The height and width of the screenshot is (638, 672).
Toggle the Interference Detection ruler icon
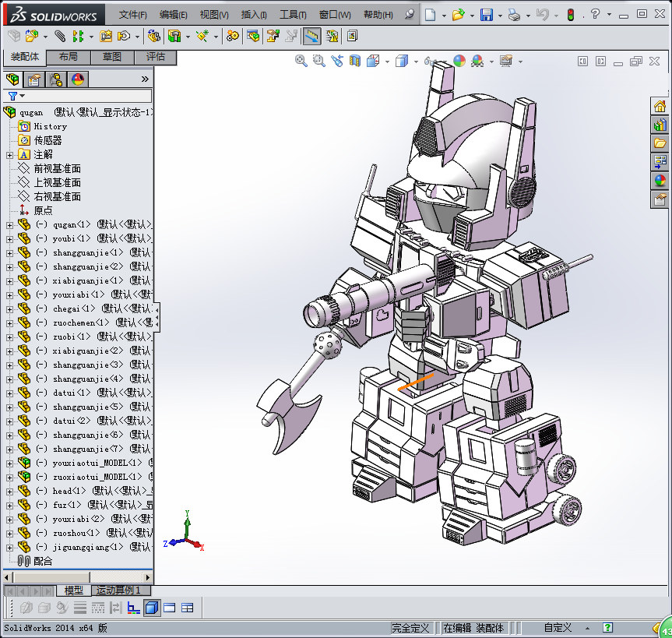pos(312,36)
